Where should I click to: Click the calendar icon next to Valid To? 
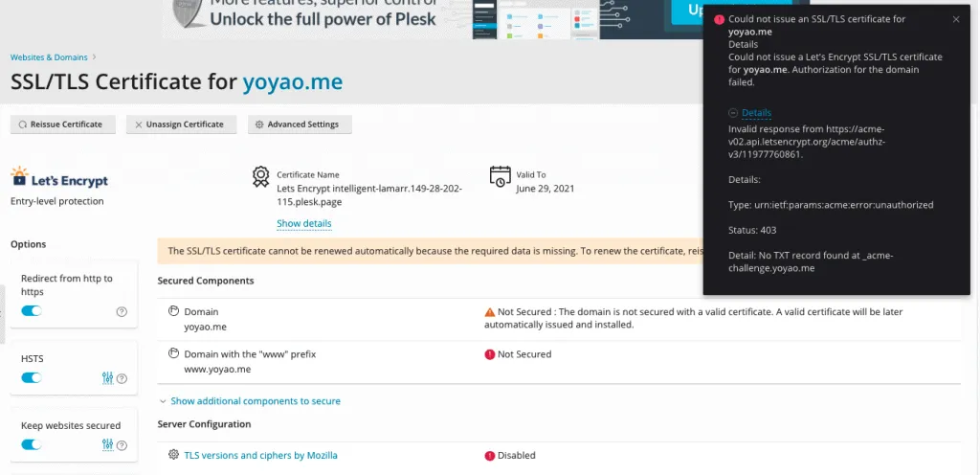500,176
